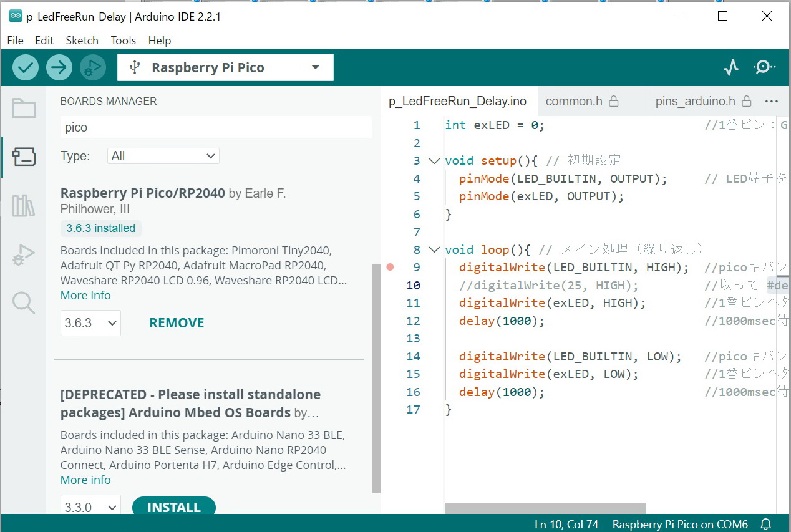Image resolution: width=791 pixels, height=532 pixels.
Task: Upload the sketch with the arrow button
Action: click(x=59, y=67)
